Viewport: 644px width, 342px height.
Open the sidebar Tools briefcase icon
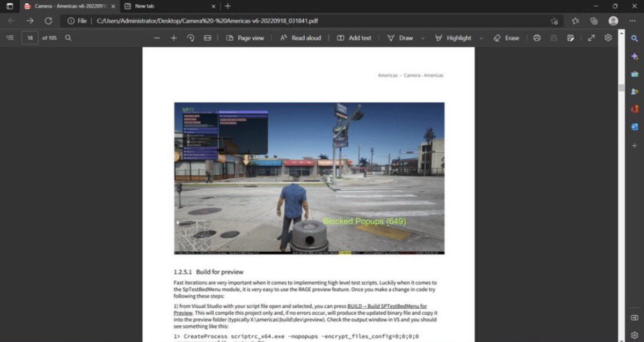coord(634,74)
